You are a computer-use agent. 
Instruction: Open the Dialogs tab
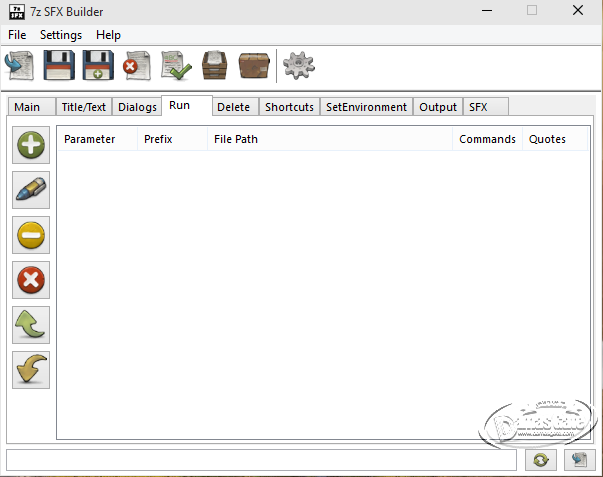coord(137,107)
